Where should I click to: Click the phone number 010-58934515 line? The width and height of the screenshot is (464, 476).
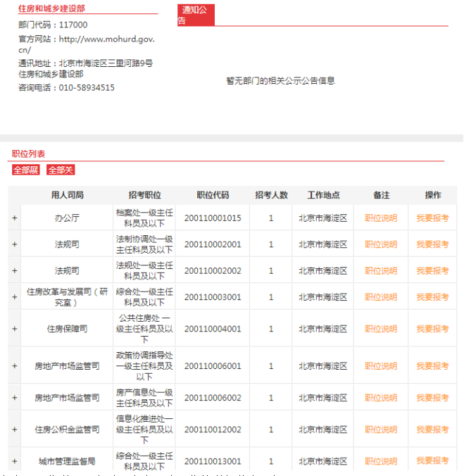[x=66, y=88]
